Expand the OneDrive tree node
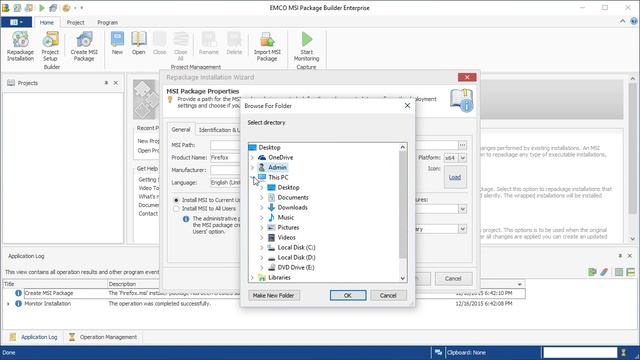The image size is (640, 360). pyautogui.click(x=252, y=158)
